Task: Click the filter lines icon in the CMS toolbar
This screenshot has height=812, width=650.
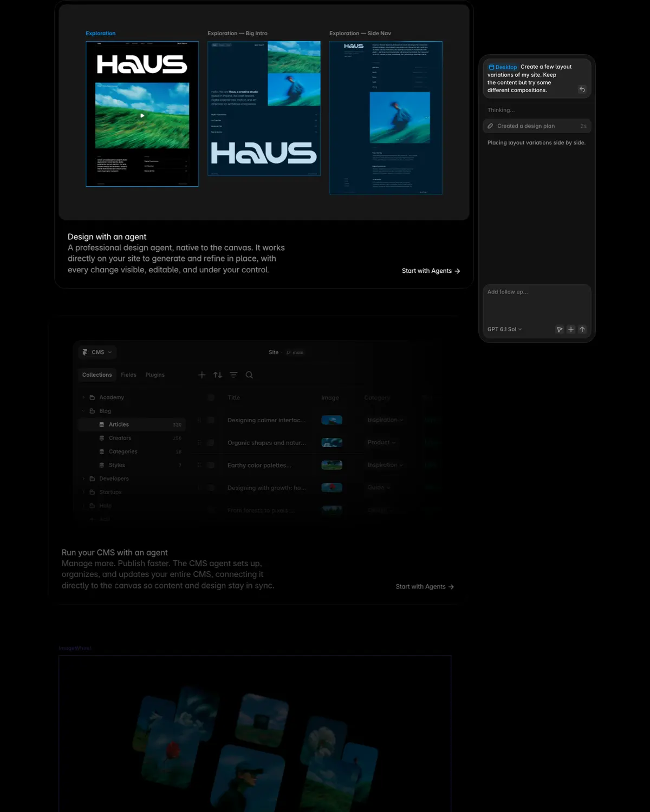Action: [233, 375]
